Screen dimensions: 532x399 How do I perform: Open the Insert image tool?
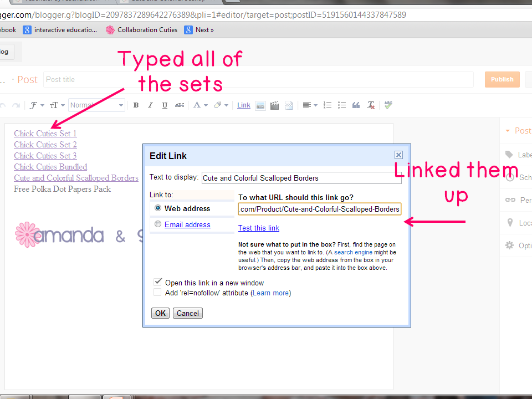click(260, 105)
